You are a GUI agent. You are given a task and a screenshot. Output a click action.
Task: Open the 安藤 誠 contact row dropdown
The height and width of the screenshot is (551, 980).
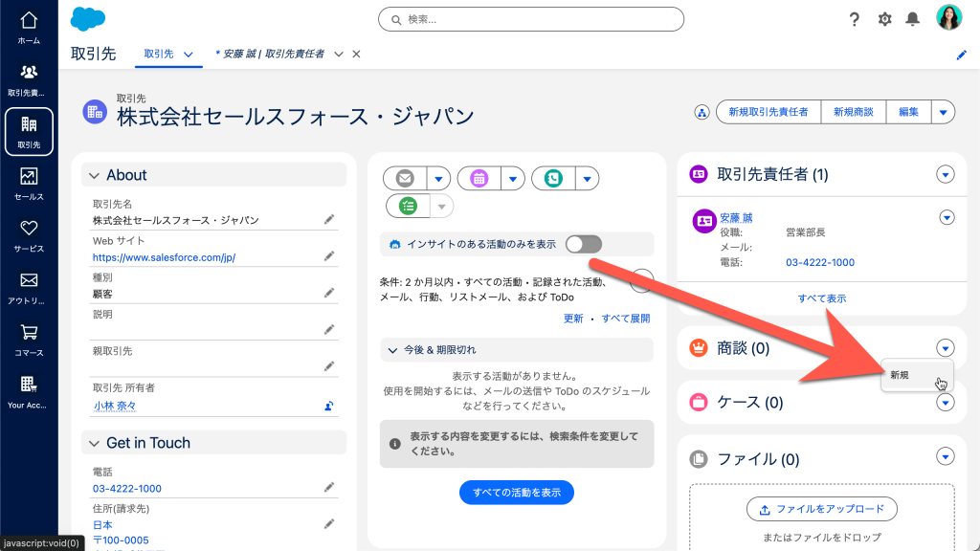(947, 217)
